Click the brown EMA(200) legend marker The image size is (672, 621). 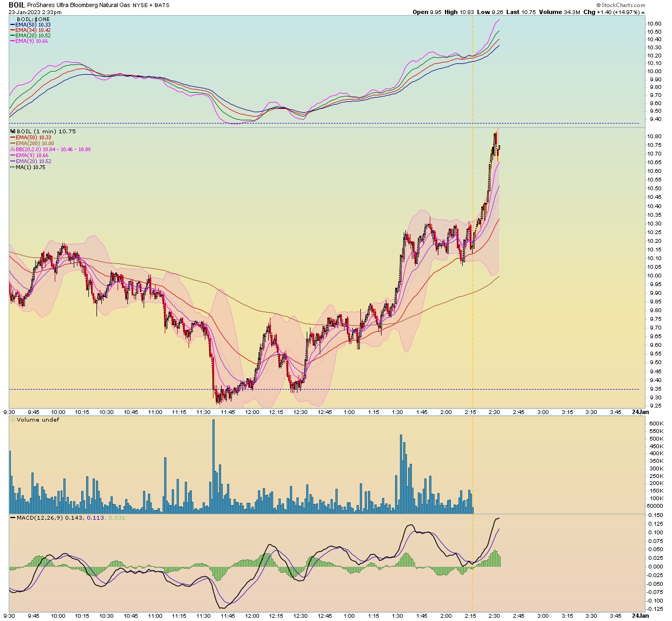coord(12,144)
